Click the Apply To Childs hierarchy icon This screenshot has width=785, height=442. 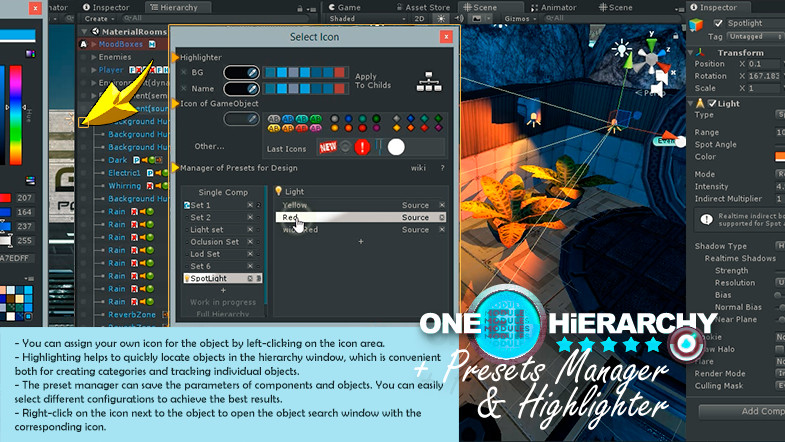(429, 82)
